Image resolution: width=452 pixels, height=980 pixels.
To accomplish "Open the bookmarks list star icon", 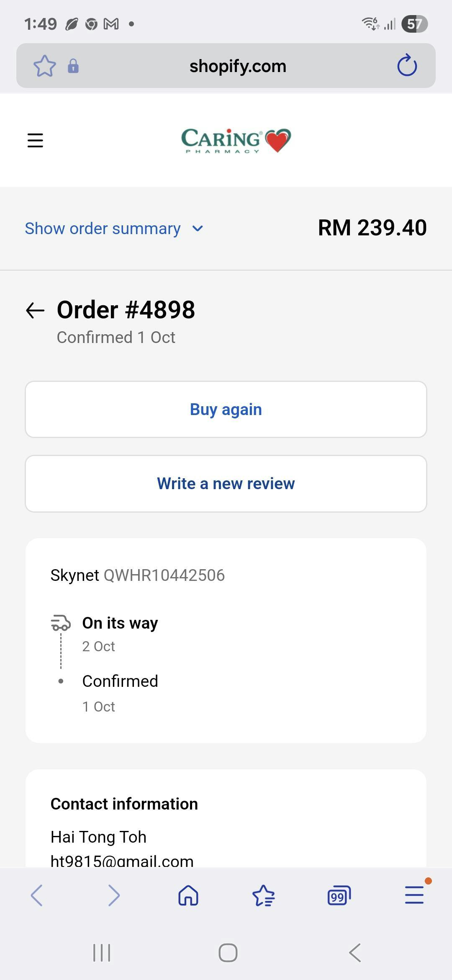I will pyautogui.click(x=264, y=895).
